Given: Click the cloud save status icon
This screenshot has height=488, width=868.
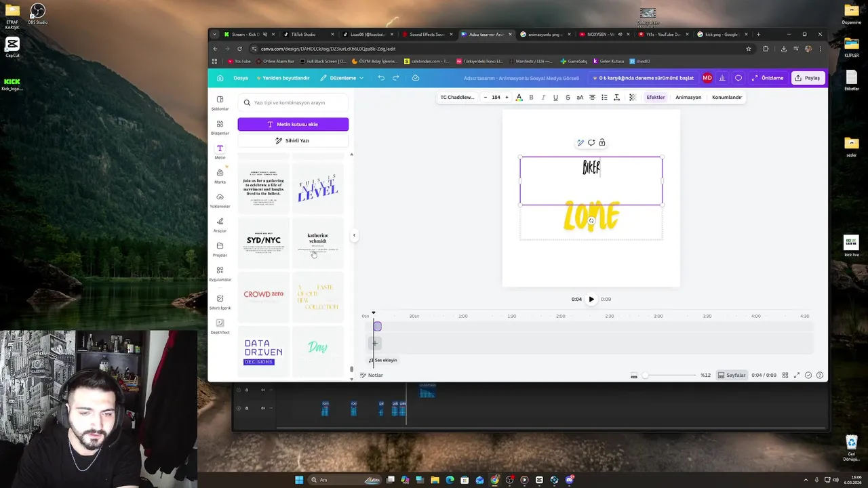Looking at the screenshot, I should [x=416, y=78].
